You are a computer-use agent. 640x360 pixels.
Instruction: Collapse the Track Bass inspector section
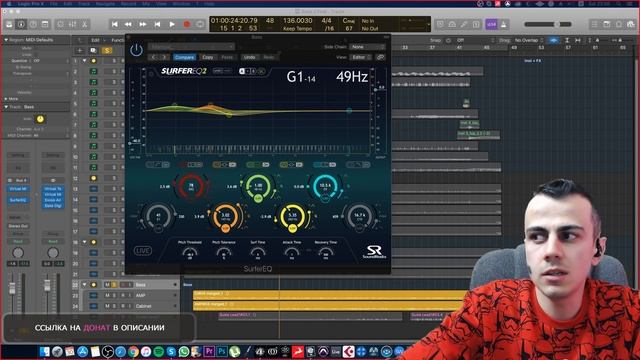point(6,107)
